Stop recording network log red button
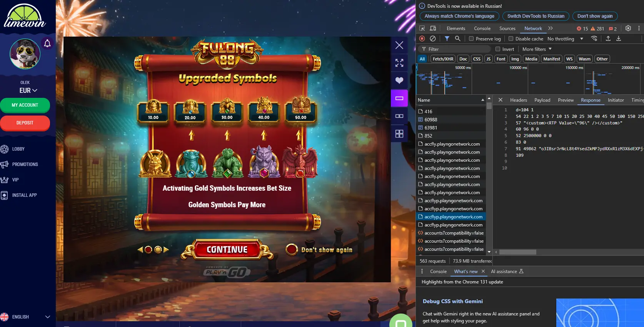Image resolution: width=644 pixels, height=327 pixels. (422, 39)
